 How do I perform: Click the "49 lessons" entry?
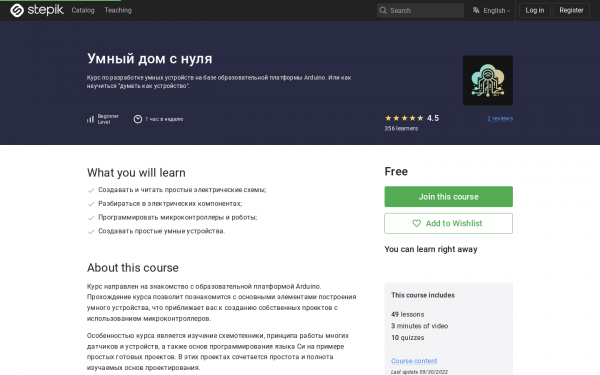click(x=408, y=315)
